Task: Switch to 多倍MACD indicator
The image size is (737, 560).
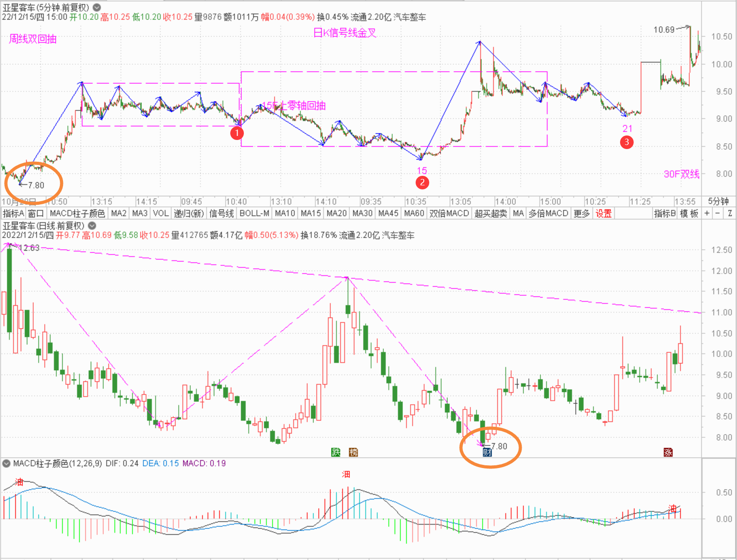Action: point(548,213)
